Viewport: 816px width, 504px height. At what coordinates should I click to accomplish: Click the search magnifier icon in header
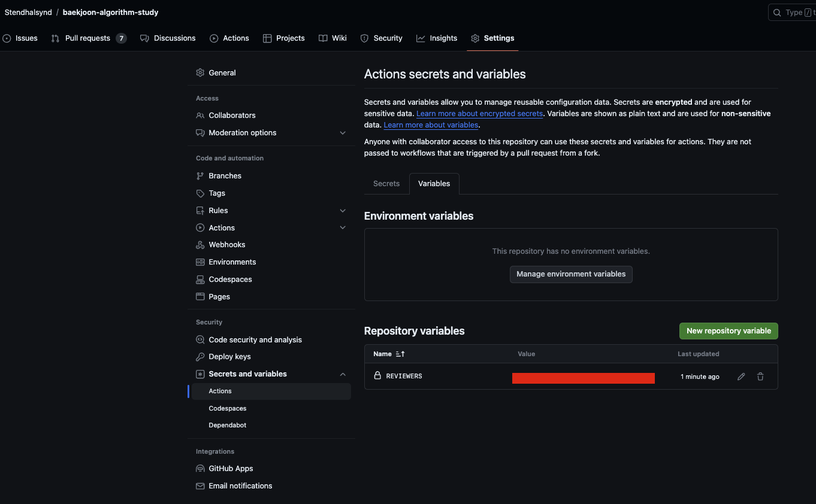click(777, 13)
